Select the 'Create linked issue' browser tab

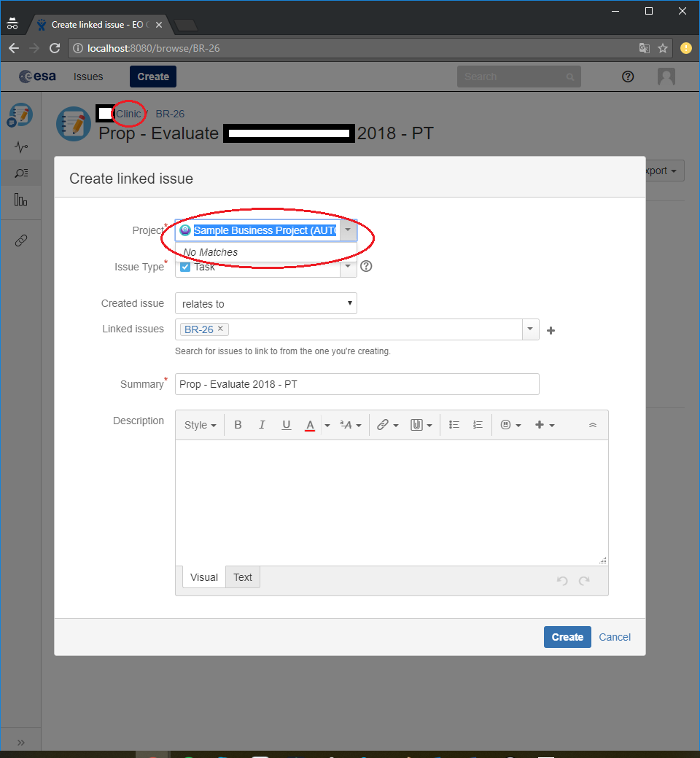pyautogui.click(x=101, y=25)
